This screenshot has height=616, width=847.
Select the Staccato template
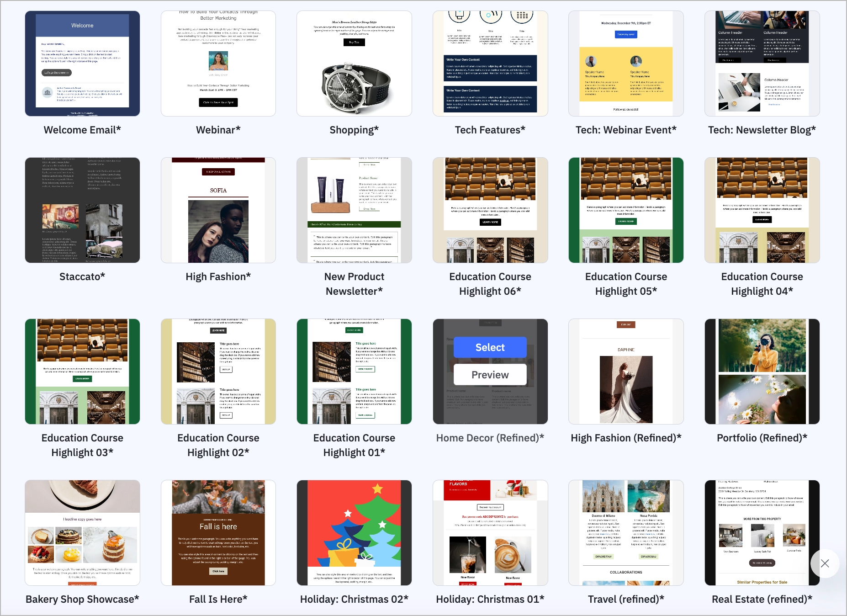point(82,210)
